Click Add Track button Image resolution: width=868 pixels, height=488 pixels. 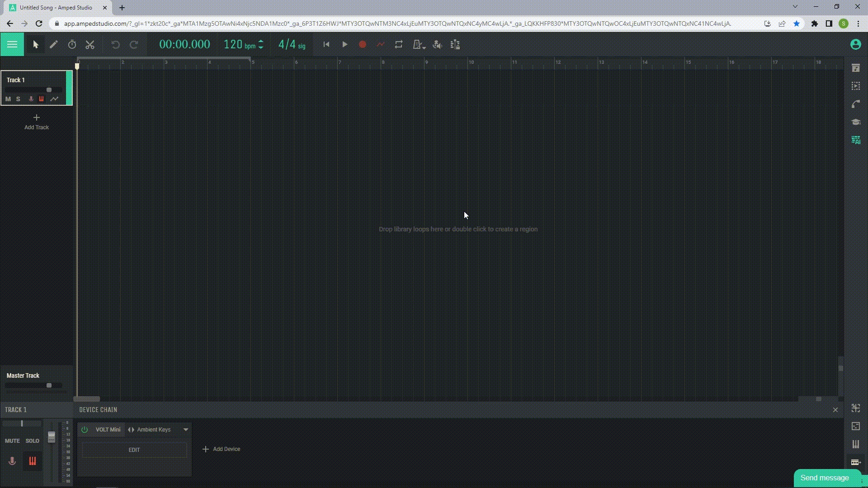pyautogui.click(x=36, y=122)
